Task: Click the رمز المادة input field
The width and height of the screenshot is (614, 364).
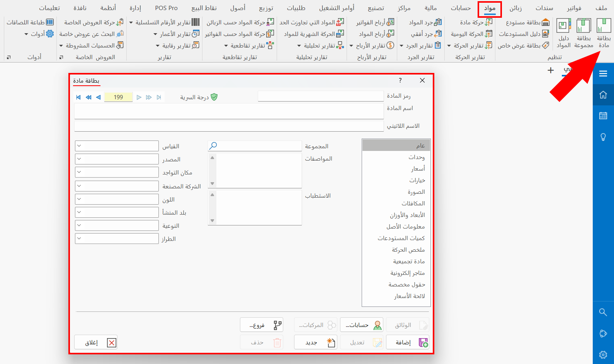Action: (x=321, y=96)
